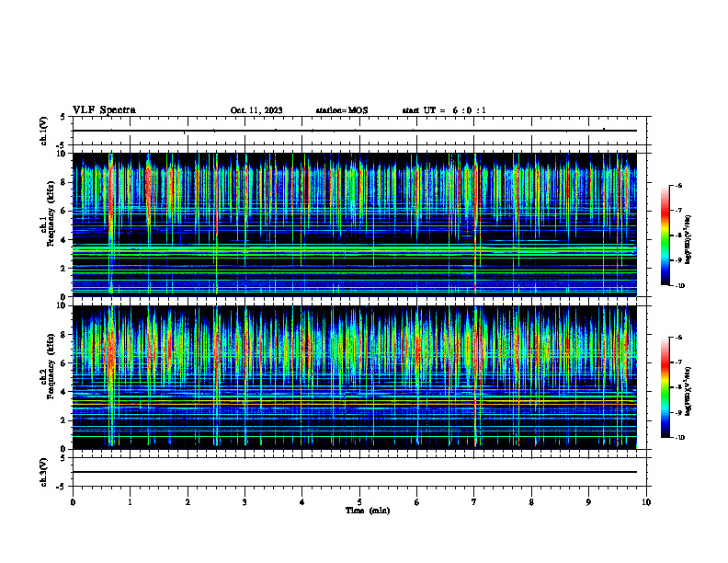Click the "VLF Spectra" plot title

pyautogui.click(x=104, y=110)
